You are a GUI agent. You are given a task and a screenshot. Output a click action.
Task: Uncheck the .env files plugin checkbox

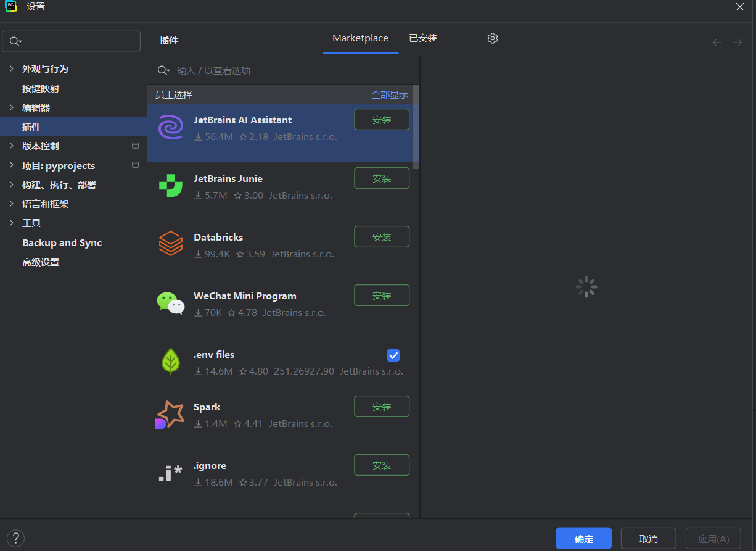coord(393,355)
